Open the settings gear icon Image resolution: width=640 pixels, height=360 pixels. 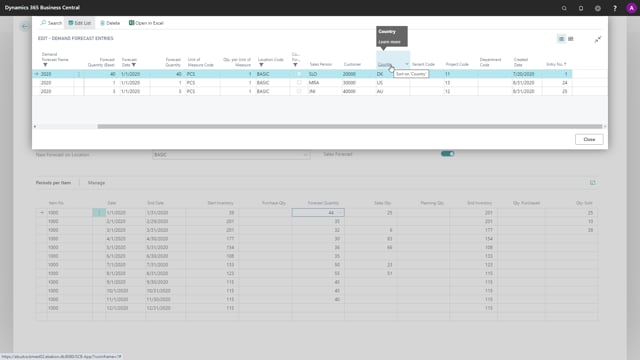598,8
